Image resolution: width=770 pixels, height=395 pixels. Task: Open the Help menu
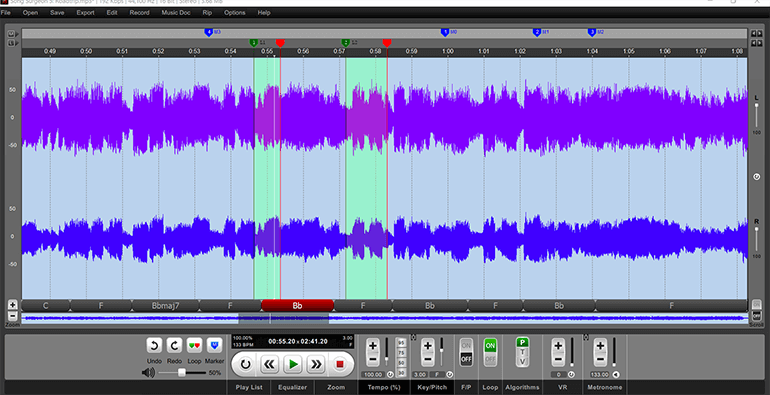[x=264, y=13]
